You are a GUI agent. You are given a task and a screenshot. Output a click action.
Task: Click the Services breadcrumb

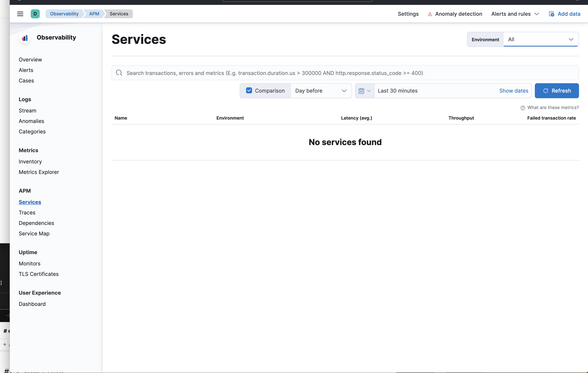tap(119, 14)
